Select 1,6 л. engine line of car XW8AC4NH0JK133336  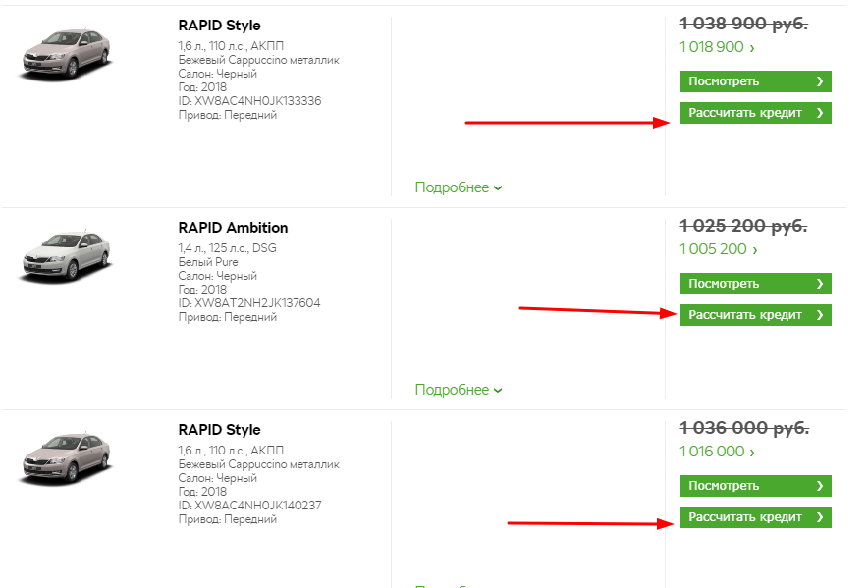pos(231,46)
